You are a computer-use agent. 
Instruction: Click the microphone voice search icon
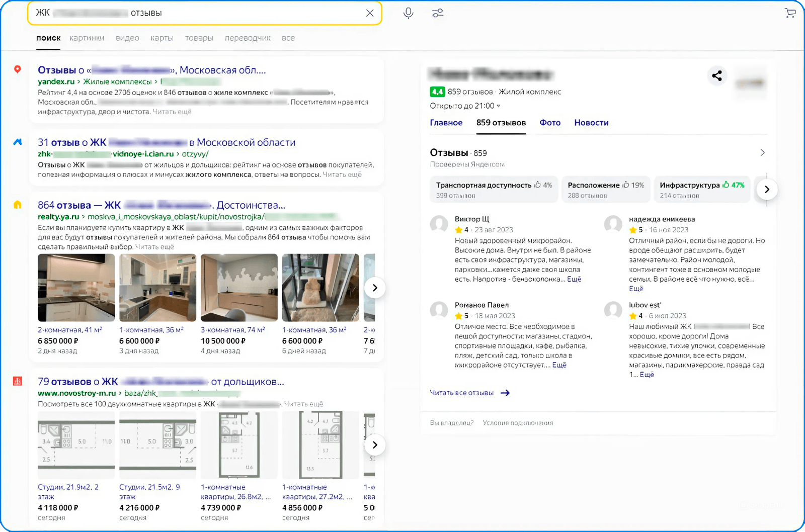(408, 13)
